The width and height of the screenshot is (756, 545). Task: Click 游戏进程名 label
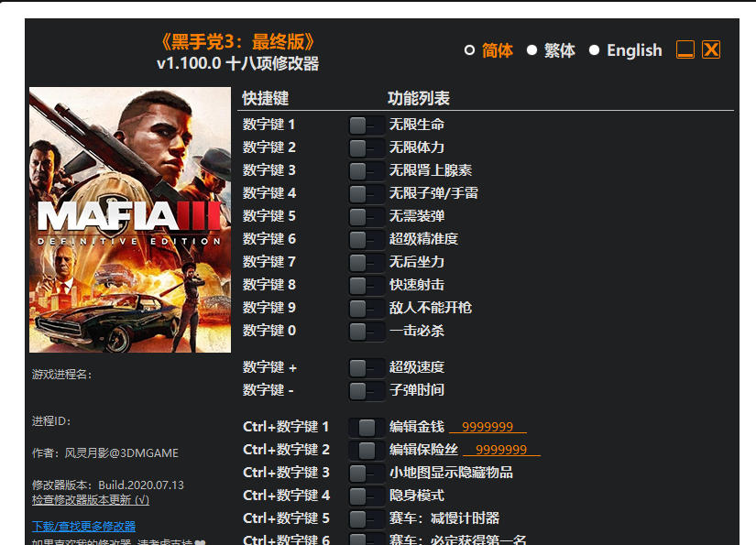click(61, 375)
